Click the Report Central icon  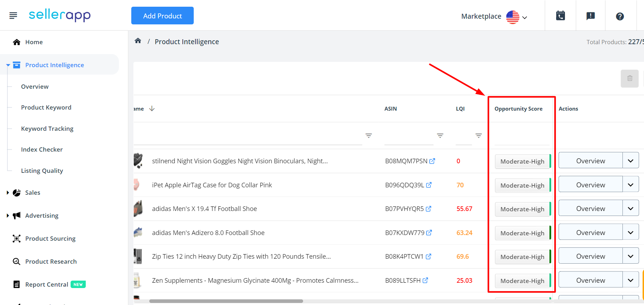[x=17, y=285]
